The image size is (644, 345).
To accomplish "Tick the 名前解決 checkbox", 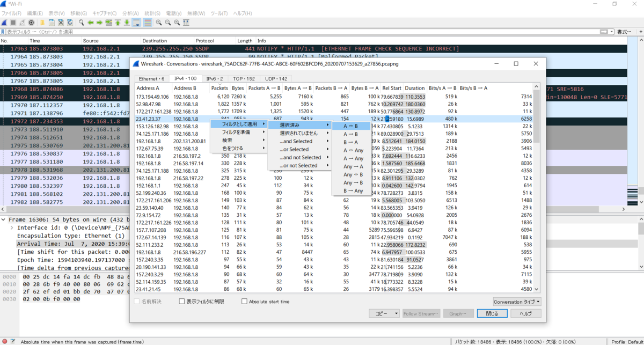I will pyautogui.click(x=137, y=302).
